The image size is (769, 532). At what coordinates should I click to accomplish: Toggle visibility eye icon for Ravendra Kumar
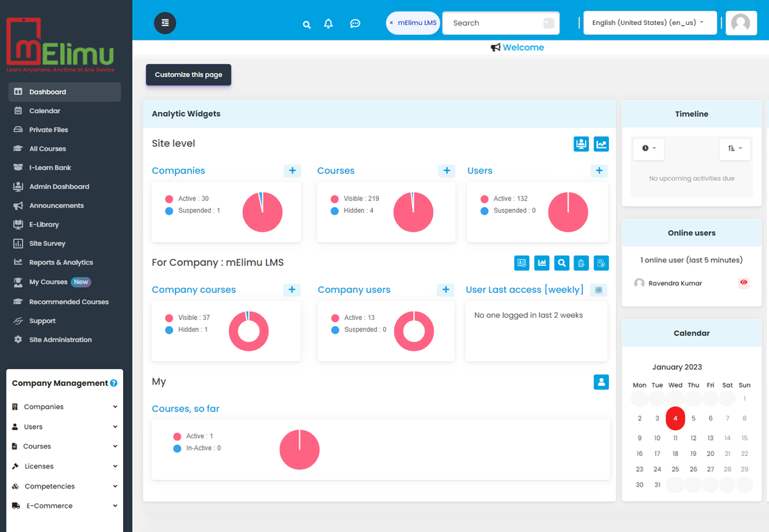pos(743,283)
